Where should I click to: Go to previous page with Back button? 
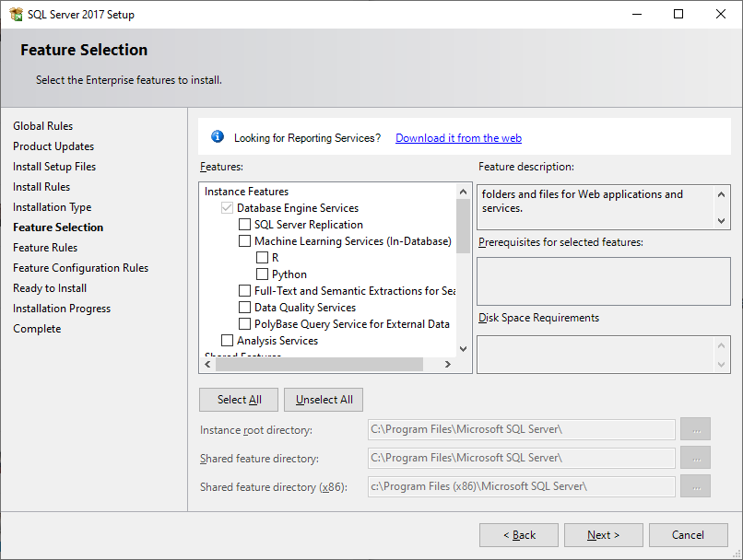(x=519, y=535)
